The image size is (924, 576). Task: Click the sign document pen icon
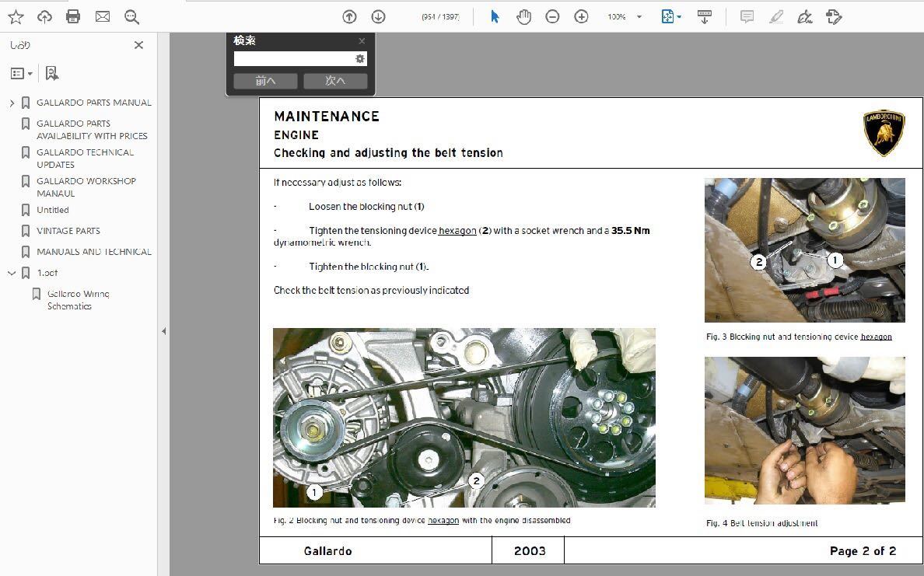click(x=805, y=16)
